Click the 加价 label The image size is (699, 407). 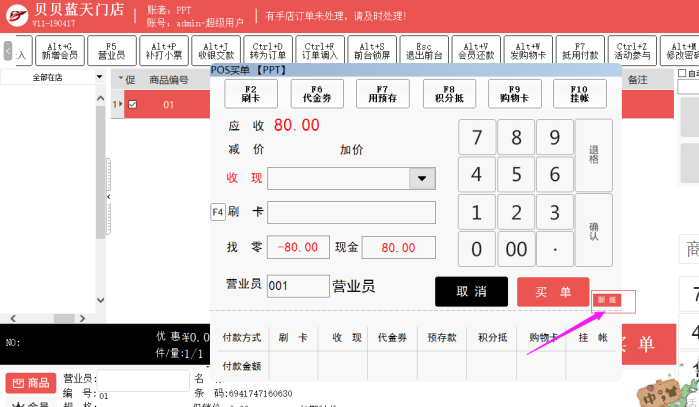point(352,150)
